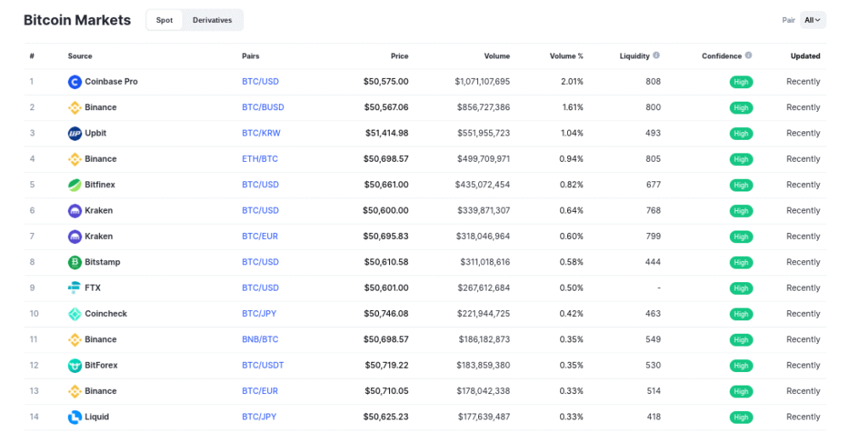Click the Coincheck logo icon
The image size is (868, 433).
click(75, 314)
